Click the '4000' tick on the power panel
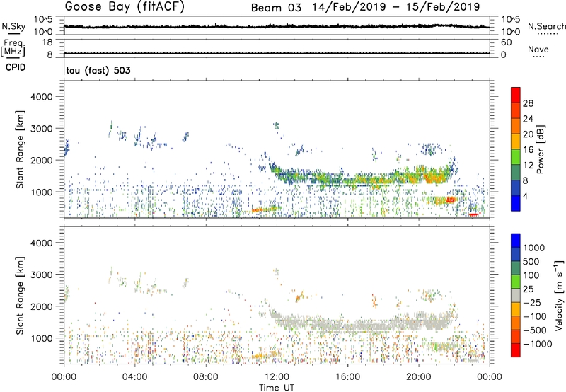Screen dimensions: 566x392 coord(42,97)
